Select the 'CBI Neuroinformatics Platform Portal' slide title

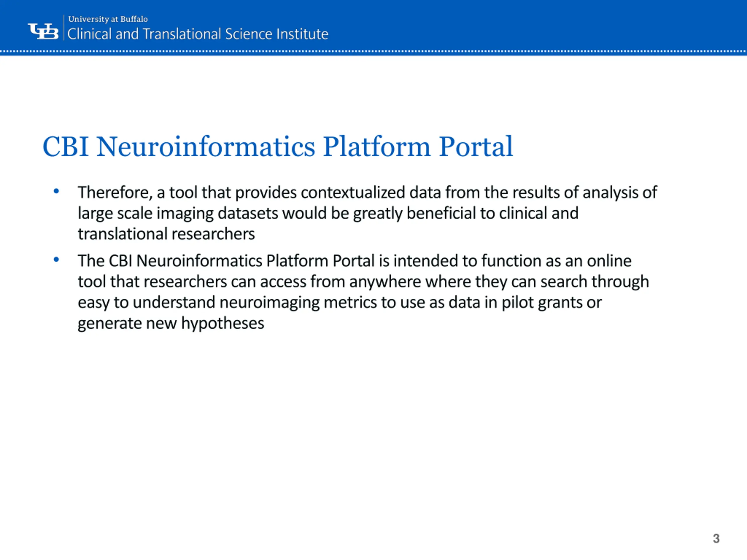coord(277,146)
